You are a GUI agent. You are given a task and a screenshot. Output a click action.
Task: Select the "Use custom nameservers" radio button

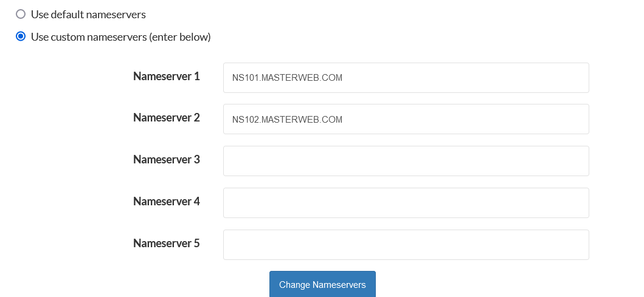(21, 36)
